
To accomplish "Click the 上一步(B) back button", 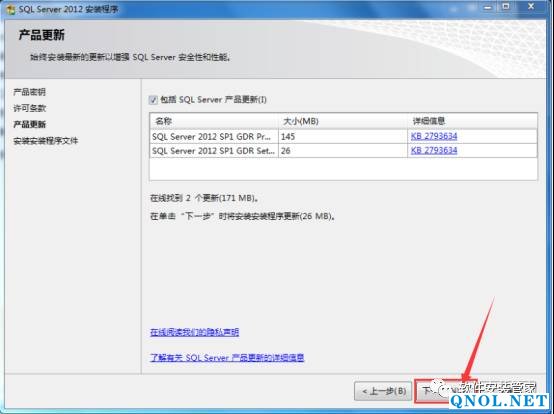I will coord(383,391).
